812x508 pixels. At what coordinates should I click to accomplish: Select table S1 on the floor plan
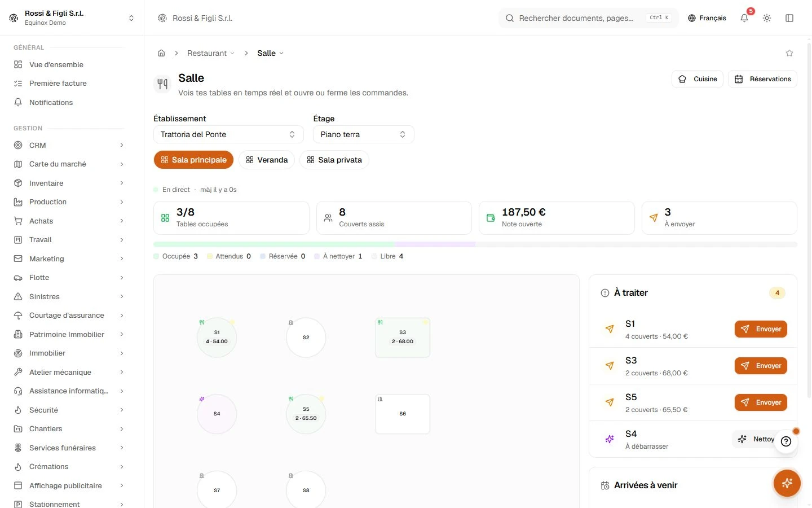tap(217, 338)
